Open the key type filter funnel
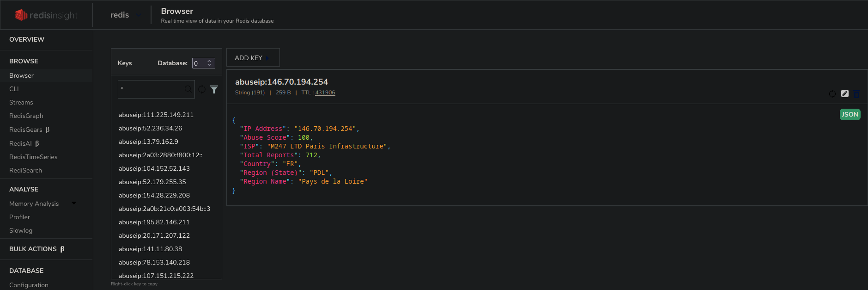This screenshot has width=868, height=290. click(x=214, y=89)
